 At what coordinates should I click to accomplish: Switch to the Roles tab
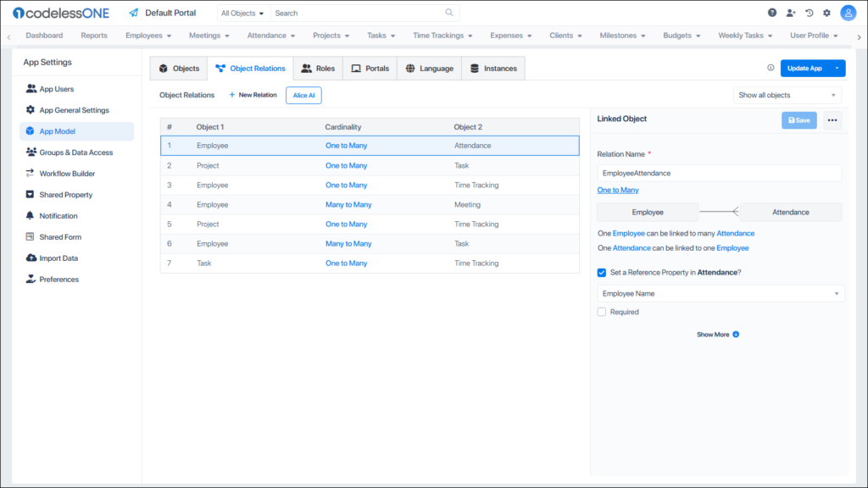319,69
